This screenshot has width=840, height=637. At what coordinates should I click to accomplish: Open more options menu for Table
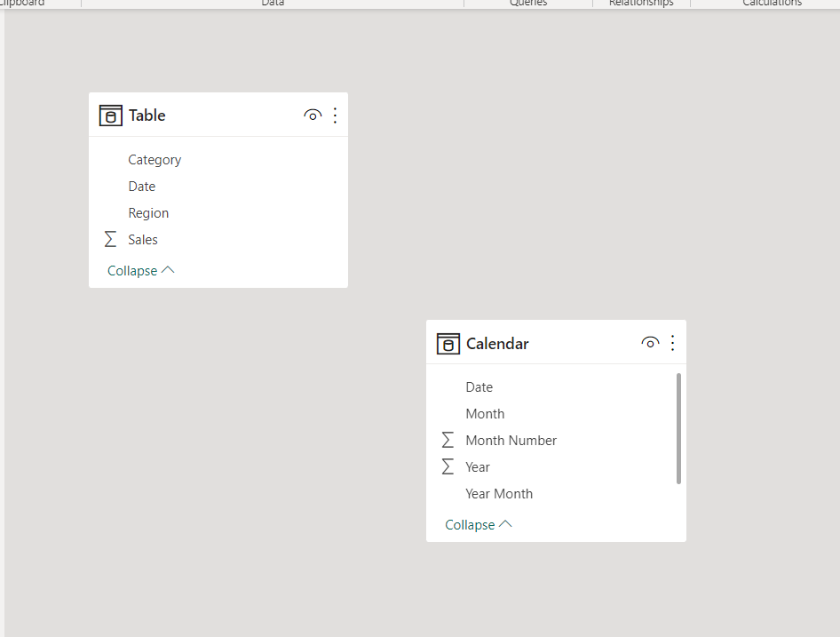(336, 115)
